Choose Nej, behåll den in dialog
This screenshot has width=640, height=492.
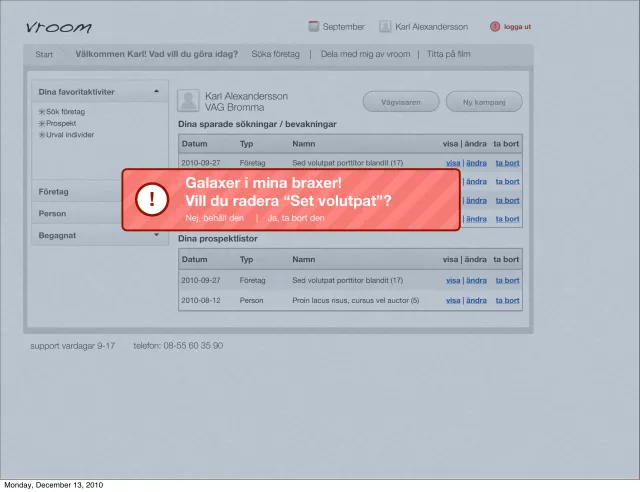(x=214, y=218)
